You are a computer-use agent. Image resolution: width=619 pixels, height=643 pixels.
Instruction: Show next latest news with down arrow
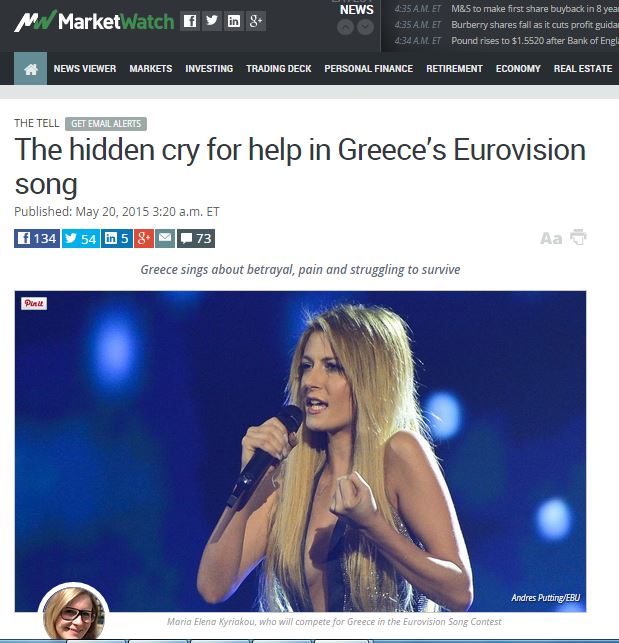coord(365,27)
